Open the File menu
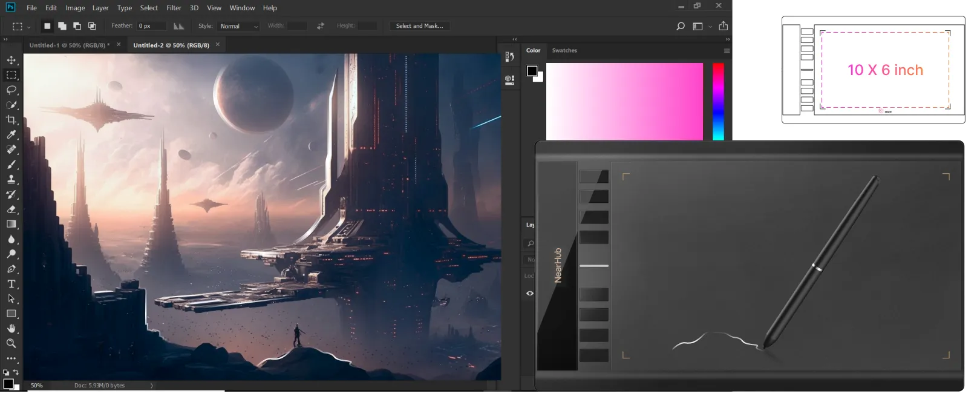The width and height of the screenshot is (980, 405). click(x=32, y=8)
